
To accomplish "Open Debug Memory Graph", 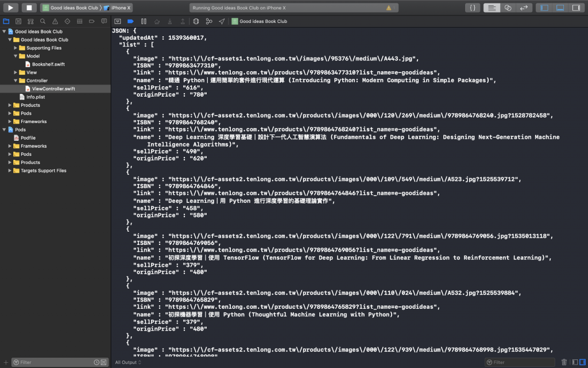I will (209, 21).
